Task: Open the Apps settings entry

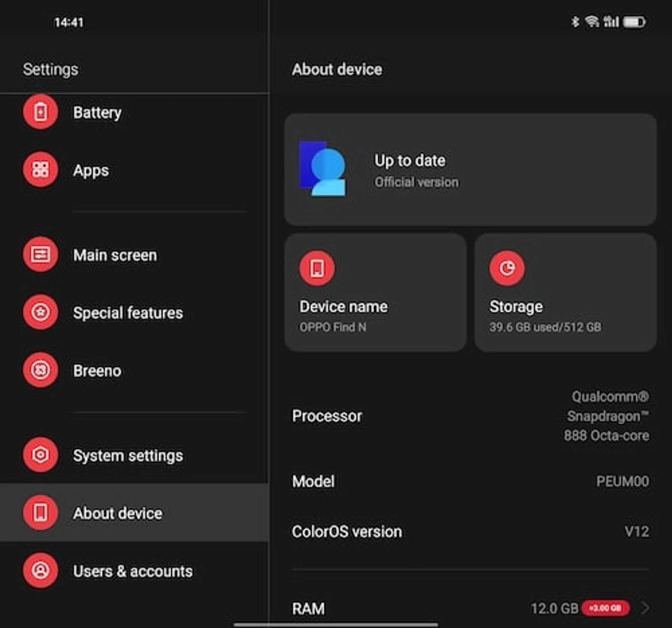Action: [134, 170]
